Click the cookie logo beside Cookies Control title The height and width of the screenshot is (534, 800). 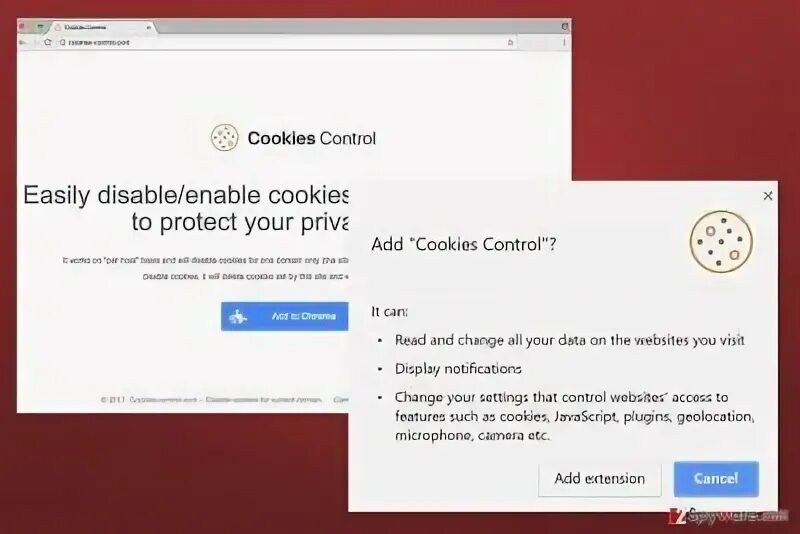224,138
